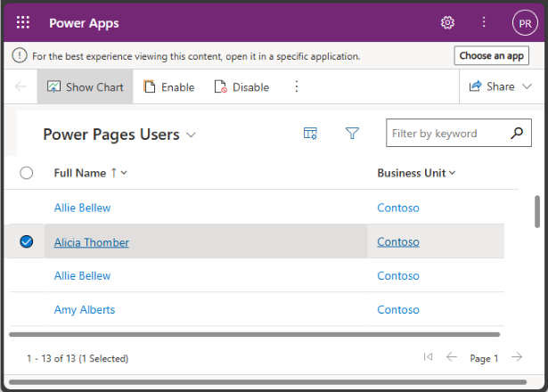Click the Disable command
This screenshot has width=548, height=392.
click(x=241, y=86)
